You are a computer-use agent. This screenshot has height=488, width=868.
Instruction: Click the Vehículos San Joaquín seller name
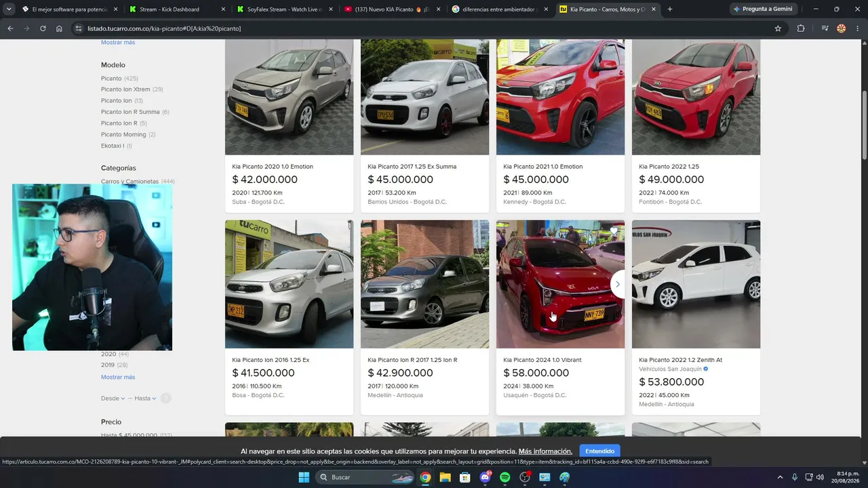(x=670, y=369)
